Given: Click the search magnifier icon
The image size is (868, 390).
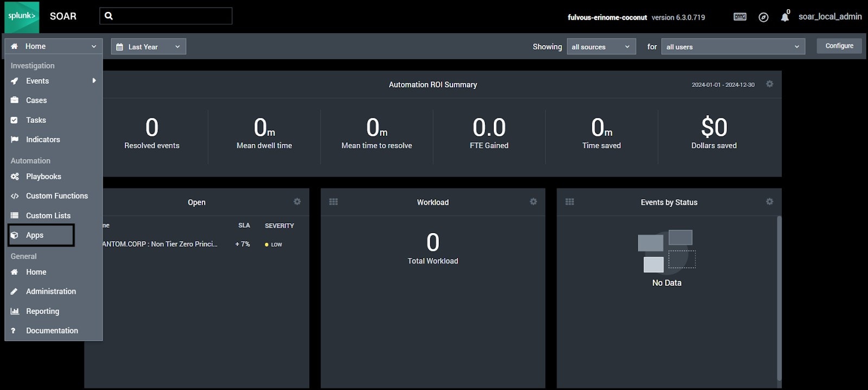Looking at the screenshot, I should 108,16.
